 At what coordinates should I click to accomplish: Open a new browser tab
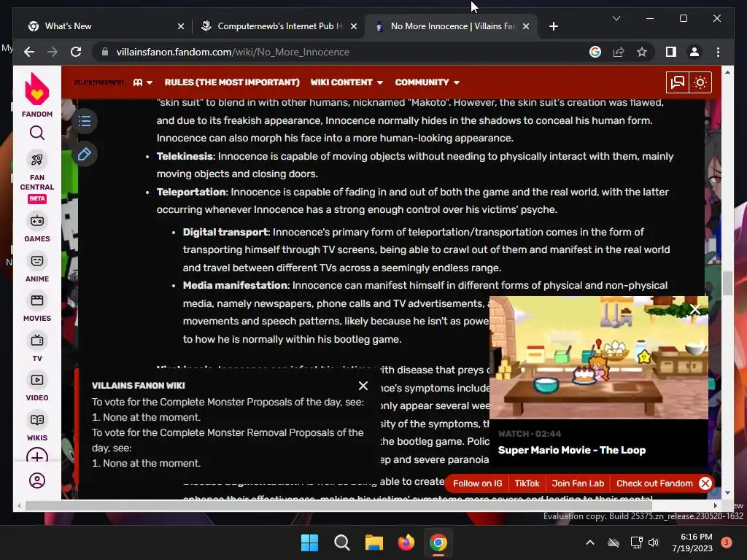coord(553,26)
